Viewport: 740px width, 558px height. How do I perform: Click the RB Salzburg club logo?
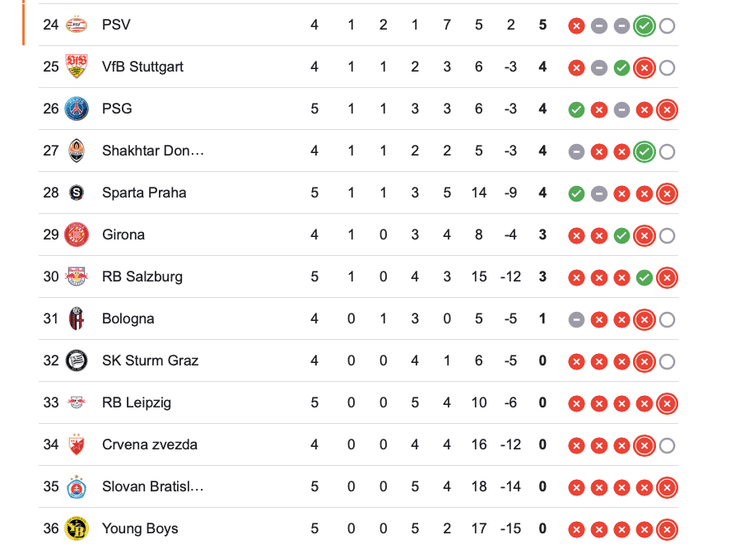77,277
